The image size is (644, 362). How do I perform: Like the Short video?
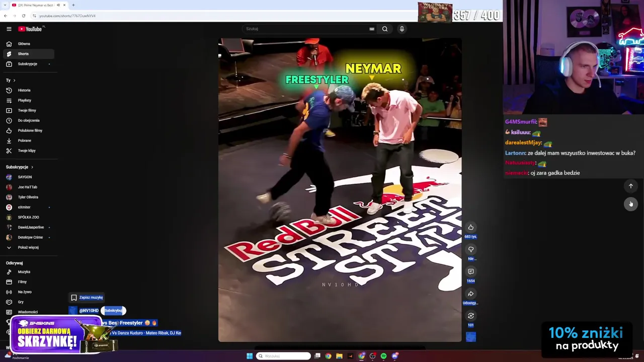471,227
